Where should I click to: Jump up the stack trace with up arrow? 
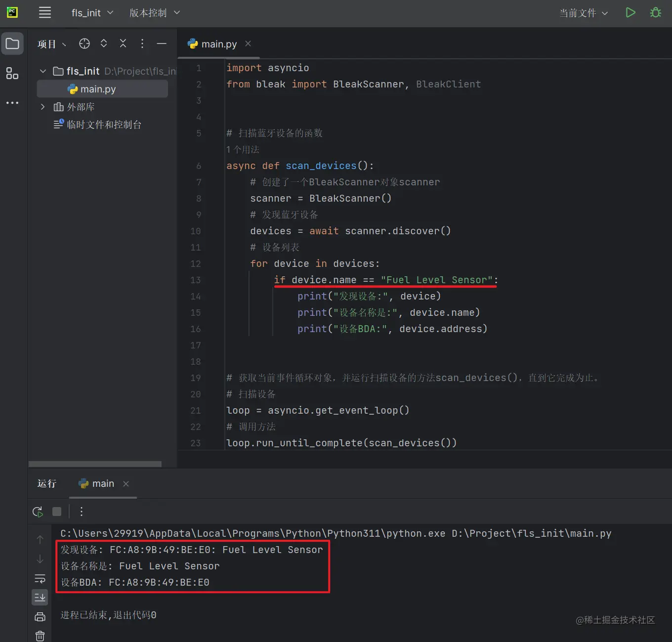(x=40, y=540)
